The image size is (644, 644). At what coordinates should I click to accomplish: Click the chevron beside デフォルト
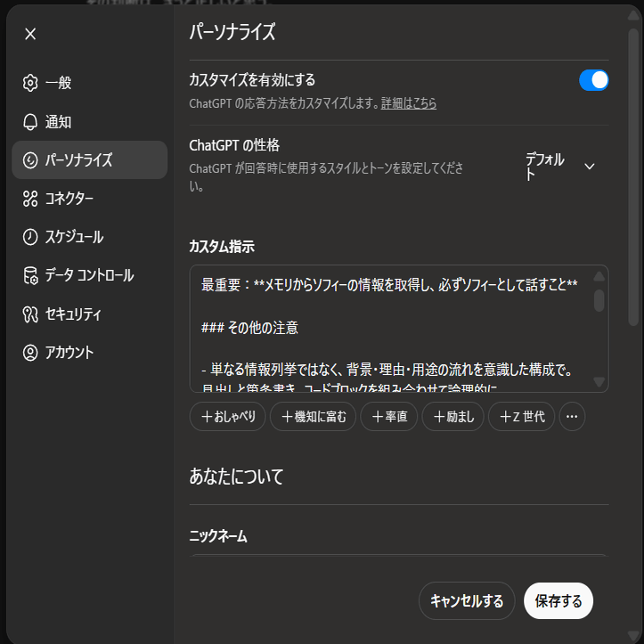point(590,167)
